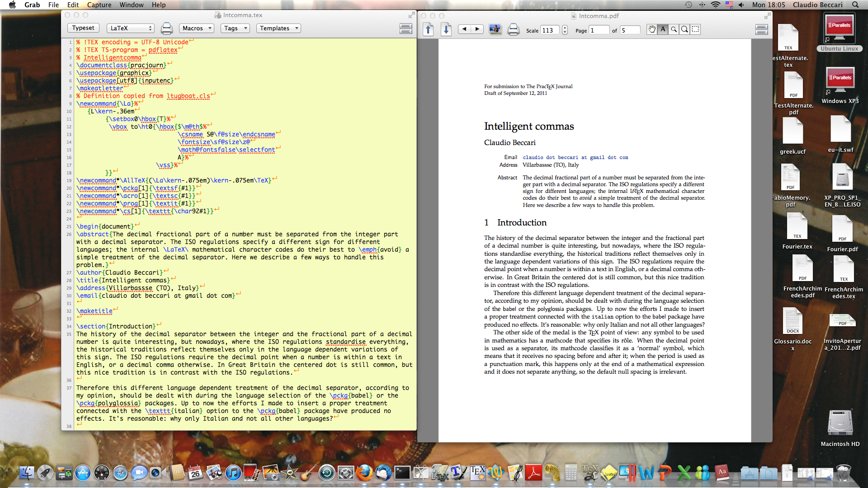
Task: Click the forward navigation arrow in PDF toolbar
Action: [x=477, y=29]
